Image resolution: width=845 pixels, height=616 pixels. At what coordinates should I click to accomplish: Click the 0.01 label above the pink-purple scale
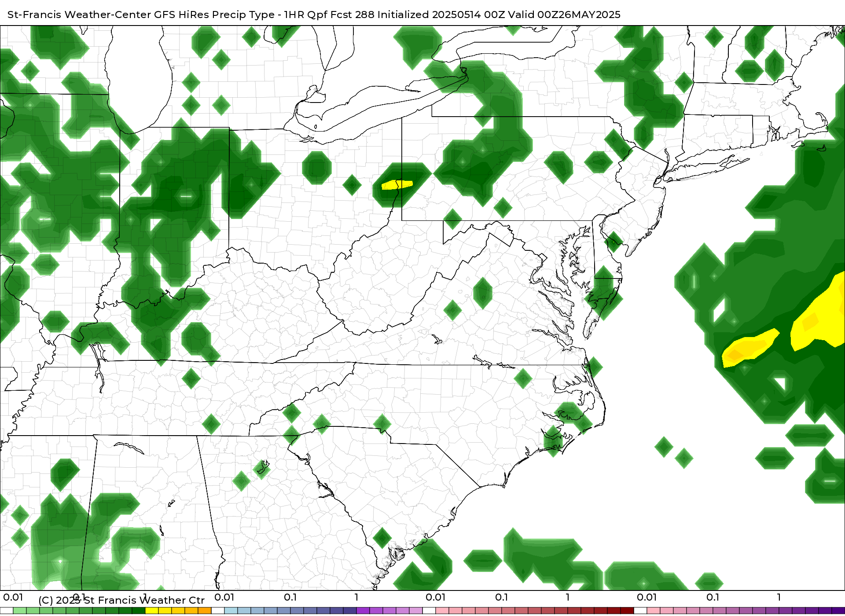[x=647, y=597]
